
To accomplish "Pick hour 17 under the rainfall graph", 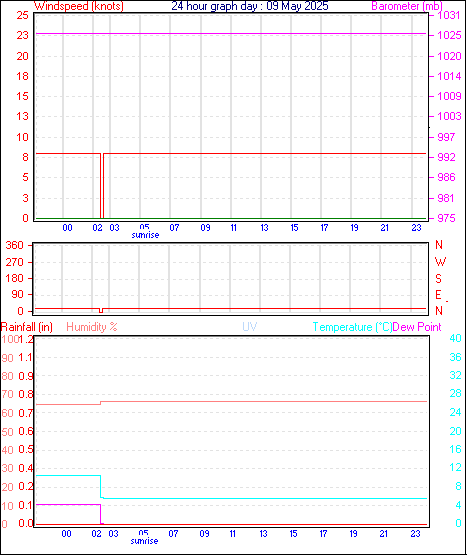I will (x=323, y=534).
